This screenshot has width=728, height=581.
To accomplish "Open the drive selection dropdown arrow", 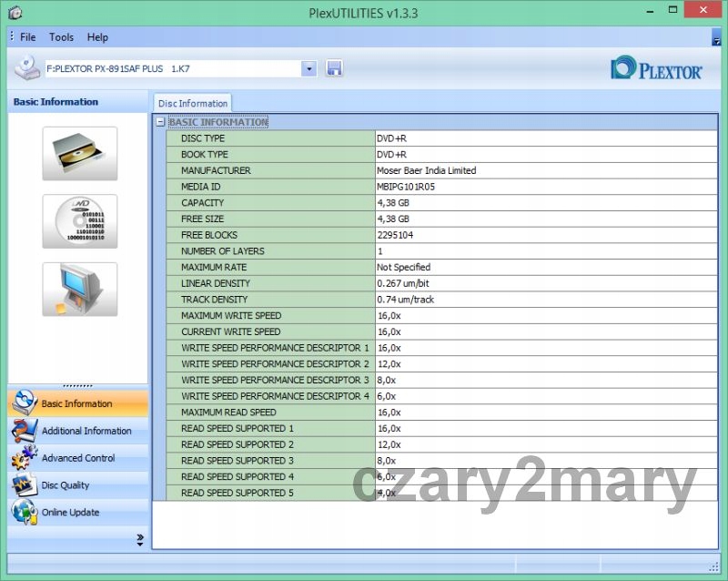I will (308, 68).
